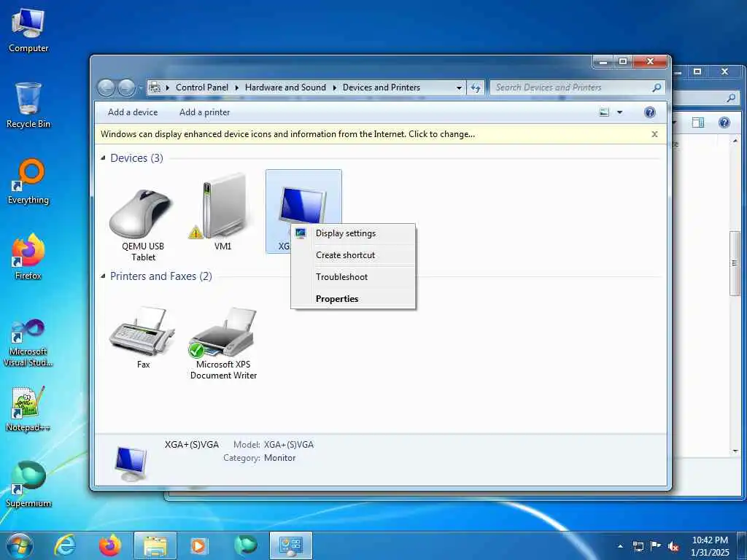Open Windows Explorer from the taskbar

[155, 545]
